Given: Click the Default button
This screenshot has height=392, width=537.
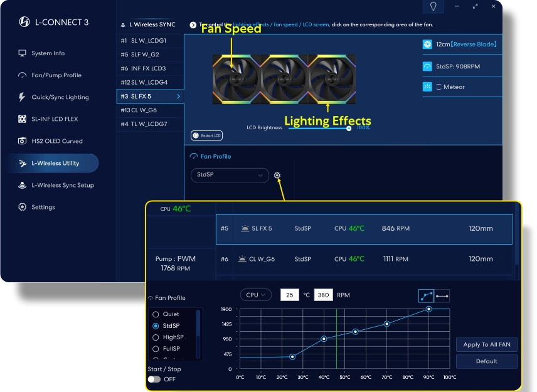Looking at the screenshot, I should click(x=487, y=361).
